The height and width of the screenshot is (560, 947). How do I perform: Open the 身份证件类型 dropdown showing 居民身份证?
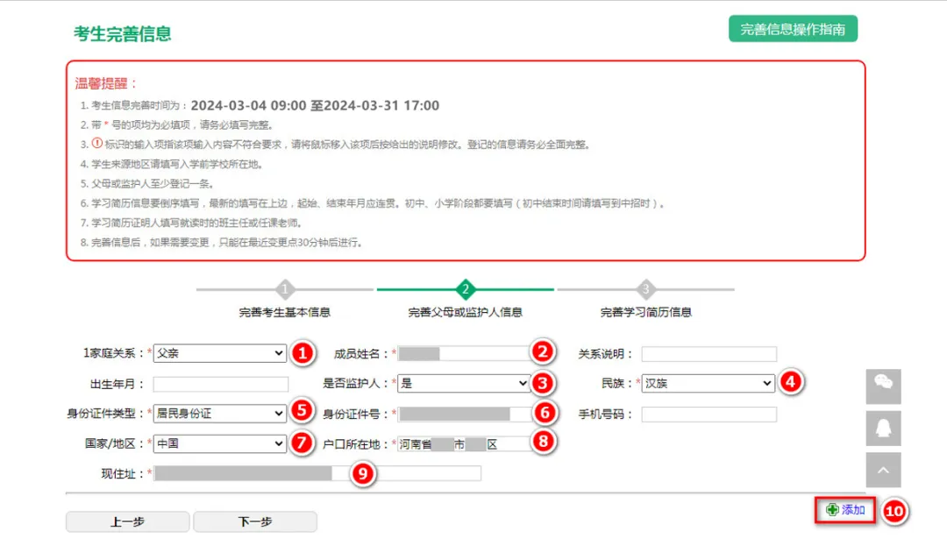click(218, 413)
